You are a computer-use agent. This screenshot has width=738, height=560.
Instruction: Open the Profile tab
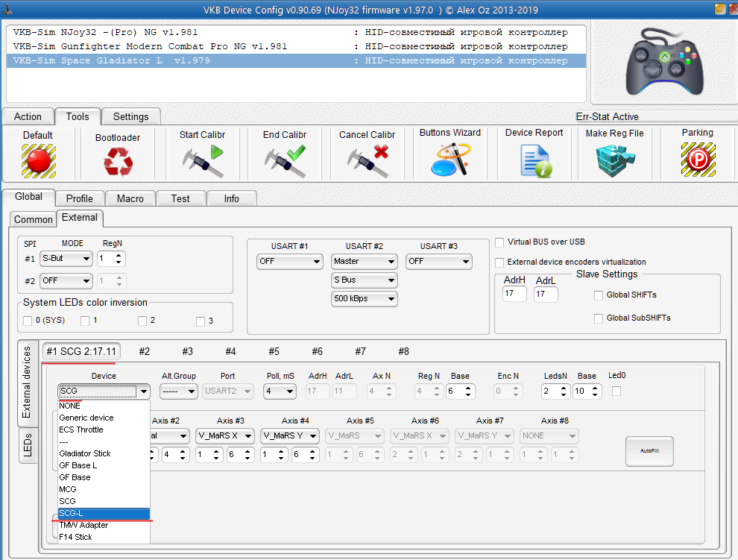[80, 199]
